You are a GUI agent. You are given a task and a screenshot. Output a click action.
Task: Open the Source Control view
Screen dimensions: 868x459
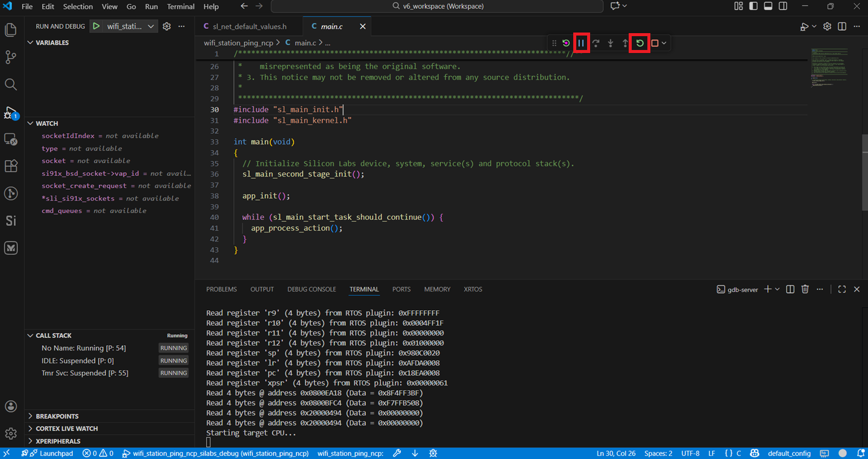coord(11,57)
